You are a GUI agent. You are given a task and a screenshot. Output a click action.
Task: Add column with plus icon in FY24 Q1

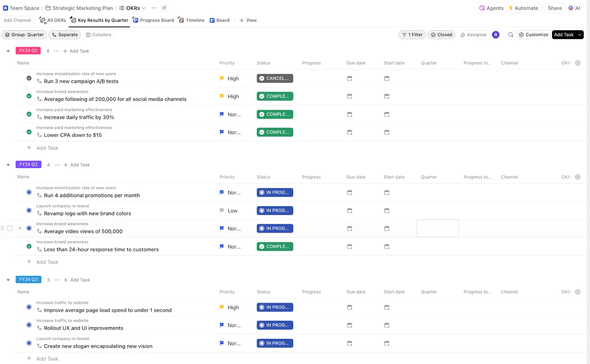pos(578,63)
